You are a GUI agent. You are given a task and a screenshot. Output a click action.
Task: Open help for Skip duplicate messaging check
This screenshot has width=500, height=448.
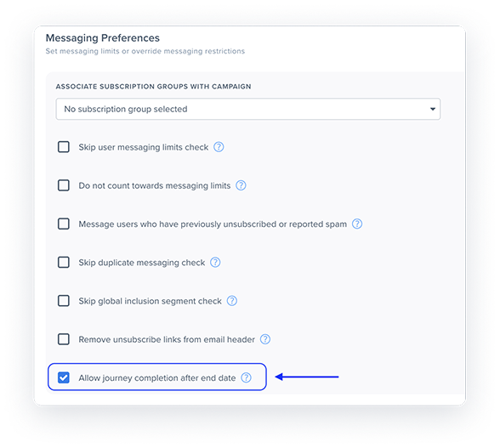pyautogui.click(x=215, y=263)
